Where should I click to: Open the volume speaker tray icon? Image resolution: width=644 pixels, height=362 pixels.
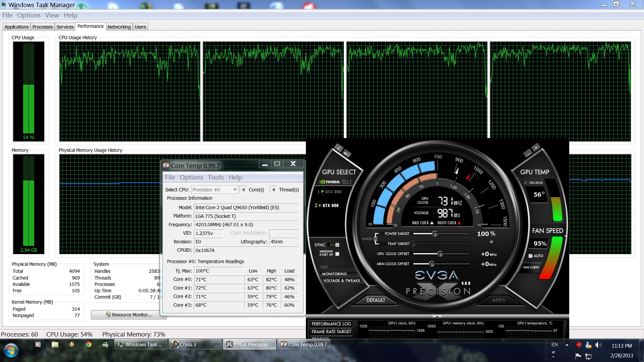pyautogui.click(x=598, y=345)
